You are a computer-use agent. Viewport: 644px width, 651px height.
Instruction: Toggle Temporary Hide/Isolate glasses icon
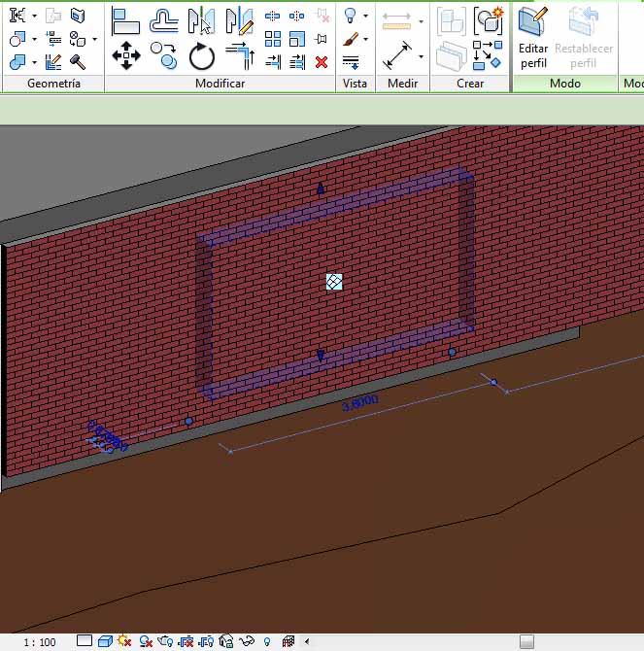(x=247, y=641)
